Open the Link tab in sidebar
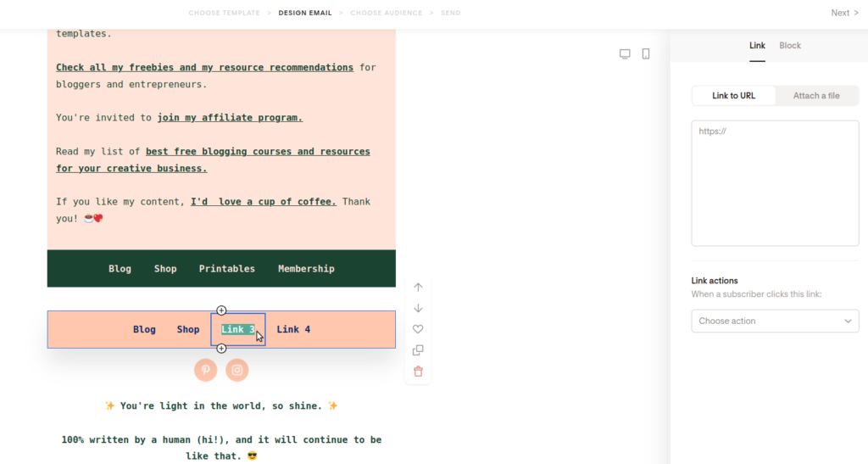 click(x=757, y=46)
